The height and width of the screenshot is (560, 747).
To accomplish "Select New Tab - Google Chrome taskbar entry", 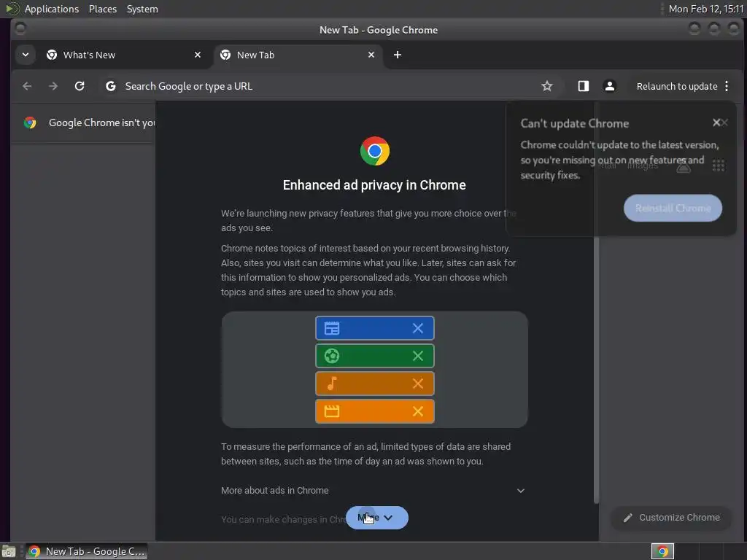I will (x=87, y=551).
